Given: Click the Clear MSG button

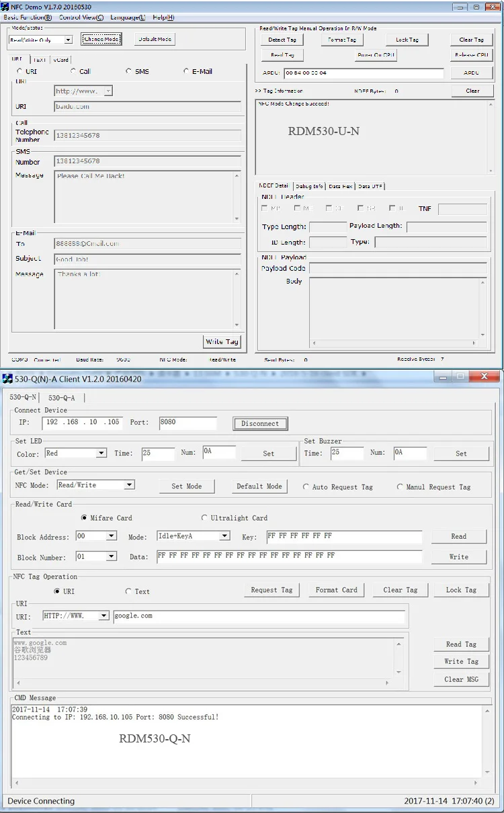Looking at the screenshot, I should [461, 679].
